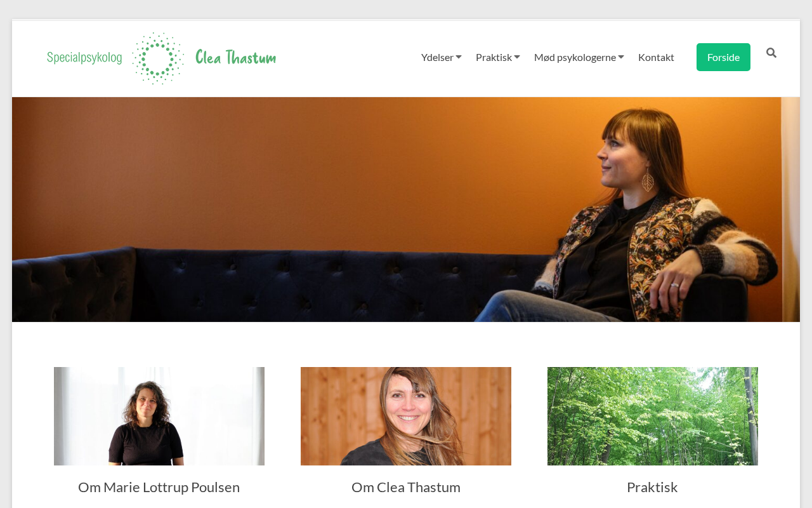The image size is (812, 508).
Task: Go to the Kontakt page
Action: click(656, 57)
